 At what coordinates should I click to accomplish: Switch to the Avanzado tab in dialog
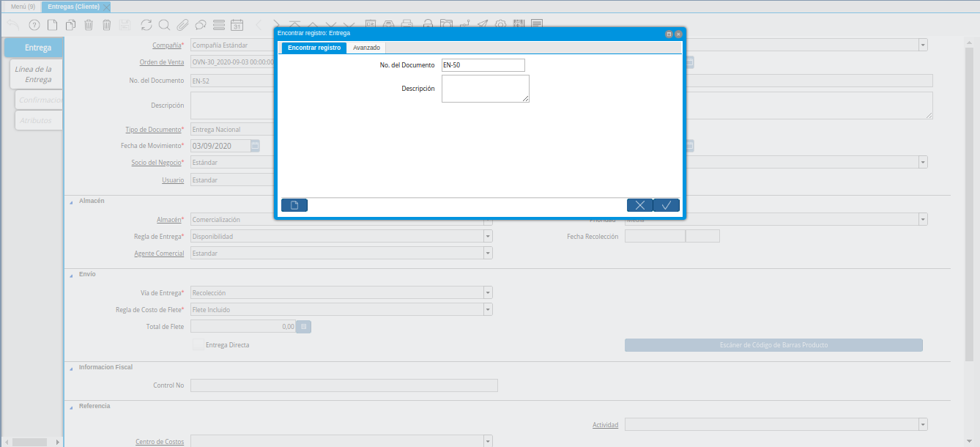pos(366,48)
